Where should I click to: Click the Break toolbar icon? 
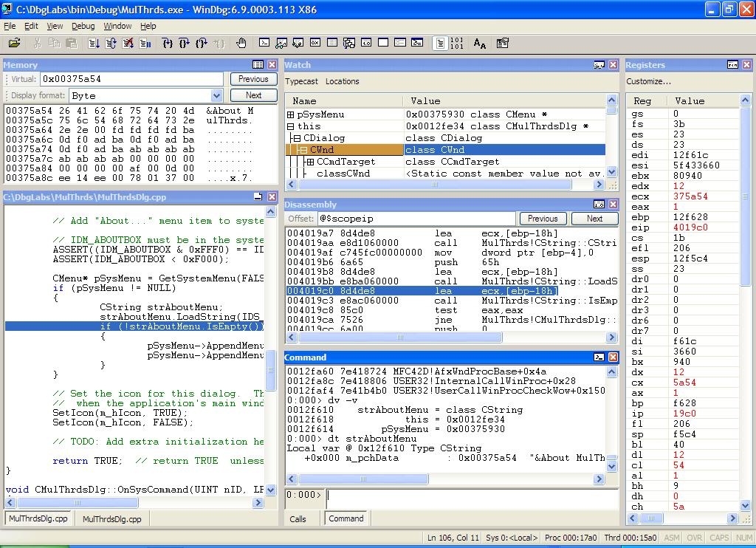145,44
